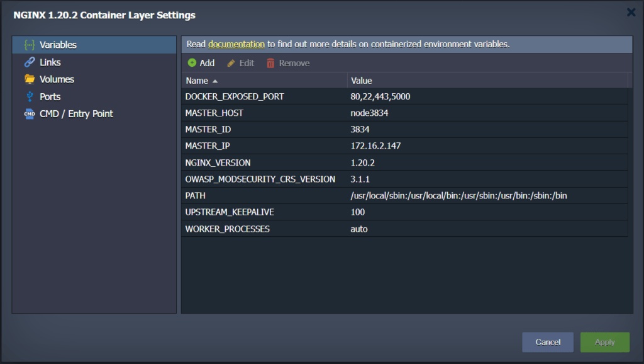Select the NGINX_VERSION variable name
Viewport: 644px width, 364px height.
point(218,163)
